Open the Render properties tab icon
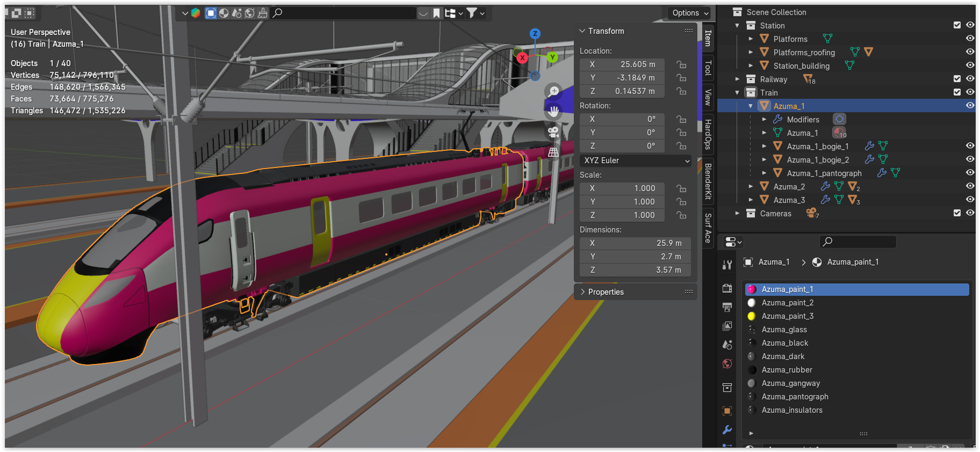Viewport: 980px width, 452px height. (727, 288)
